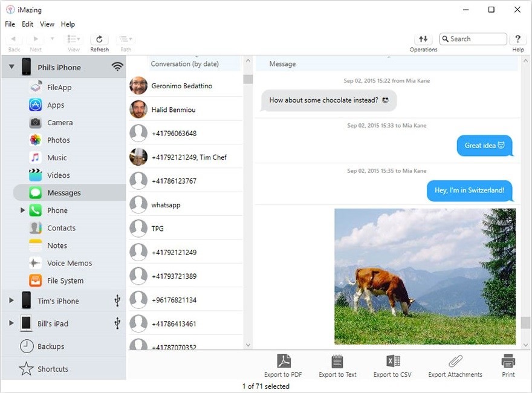Select the +41786123767 conversation
532x393 pixels.
point(186,181)
